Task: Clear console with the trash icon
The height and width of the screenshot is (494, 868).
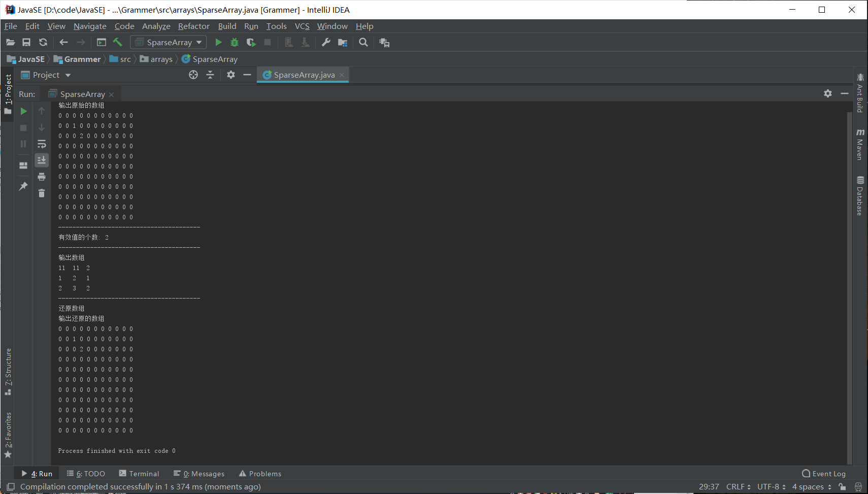Action: click(x=42, y=193)
